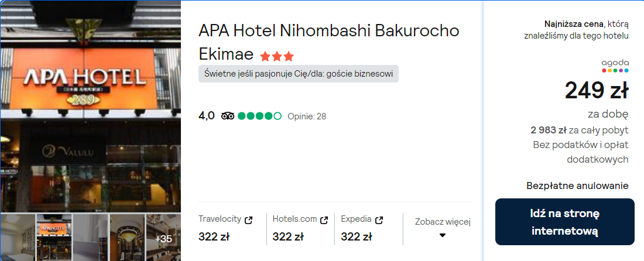Screen dimensions: 644x261
Task: Click external link icon beside Expedia
Action: [x=379, y=220]
